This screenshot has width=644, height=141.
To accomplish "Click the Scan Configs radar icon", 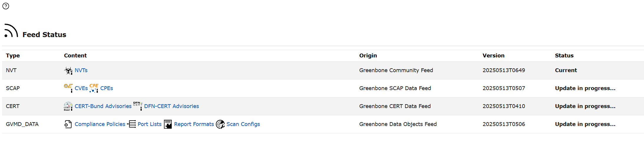I will coord(220,124).
